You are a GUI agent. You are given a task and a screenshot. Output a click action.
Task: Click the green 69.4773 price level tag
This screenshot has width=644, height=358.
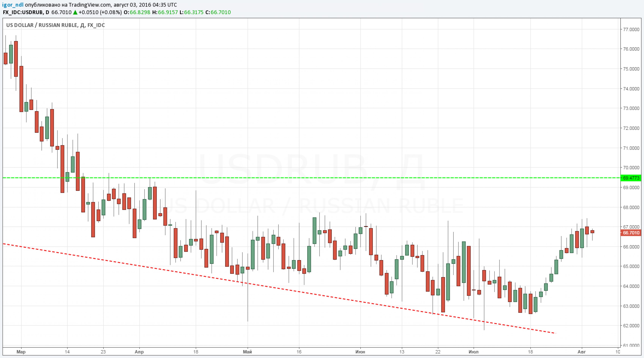[x=631, y=178]
